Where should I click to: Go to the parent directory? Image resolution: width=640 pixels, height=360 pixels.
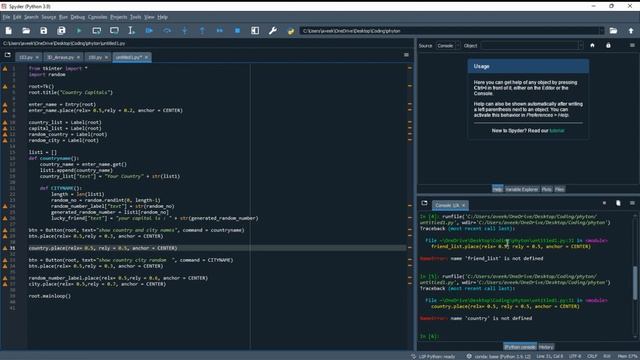point(631,31)
